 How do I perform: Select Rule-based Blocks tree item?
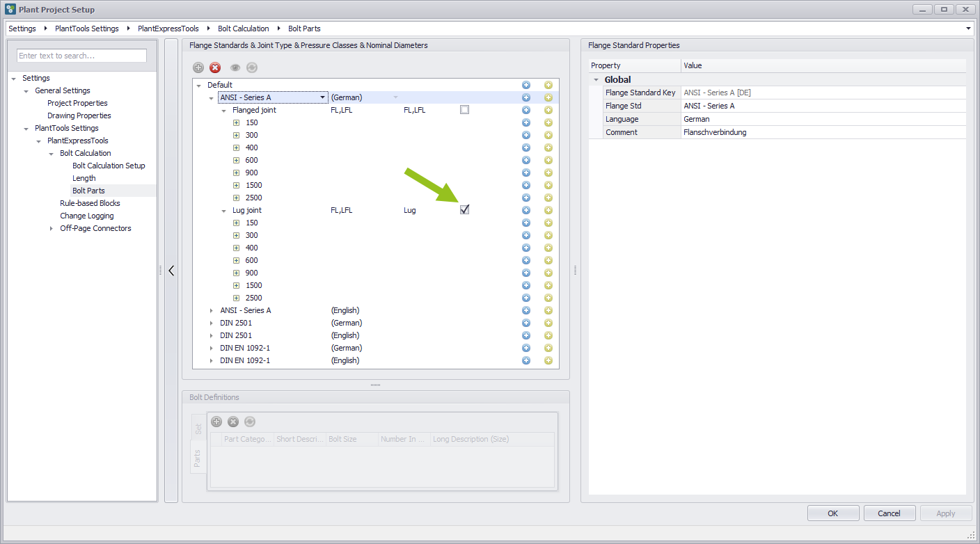click(x=90, y=203)
